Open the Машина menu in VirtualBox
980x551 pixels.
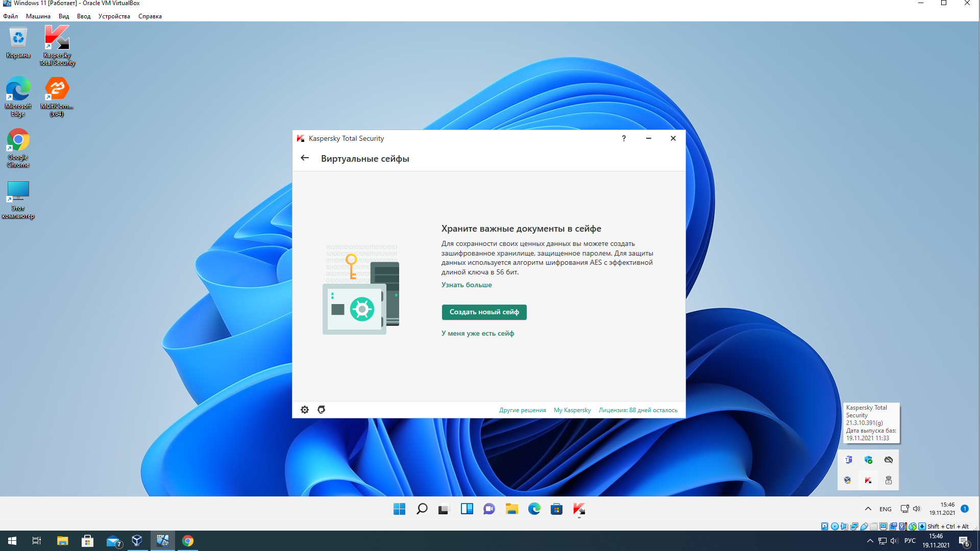click(x=38, y=16)
